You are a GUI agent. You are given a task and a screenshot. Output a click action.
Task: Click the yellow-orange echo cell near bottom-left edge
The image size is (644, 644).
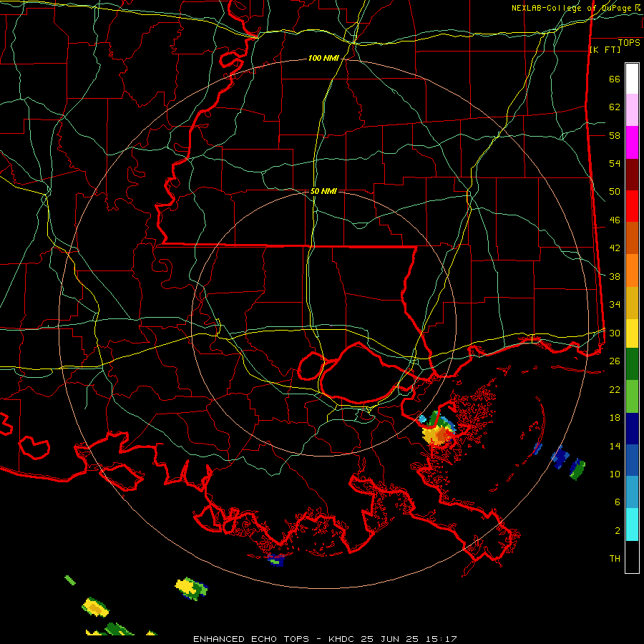click(x=95, y=608)
